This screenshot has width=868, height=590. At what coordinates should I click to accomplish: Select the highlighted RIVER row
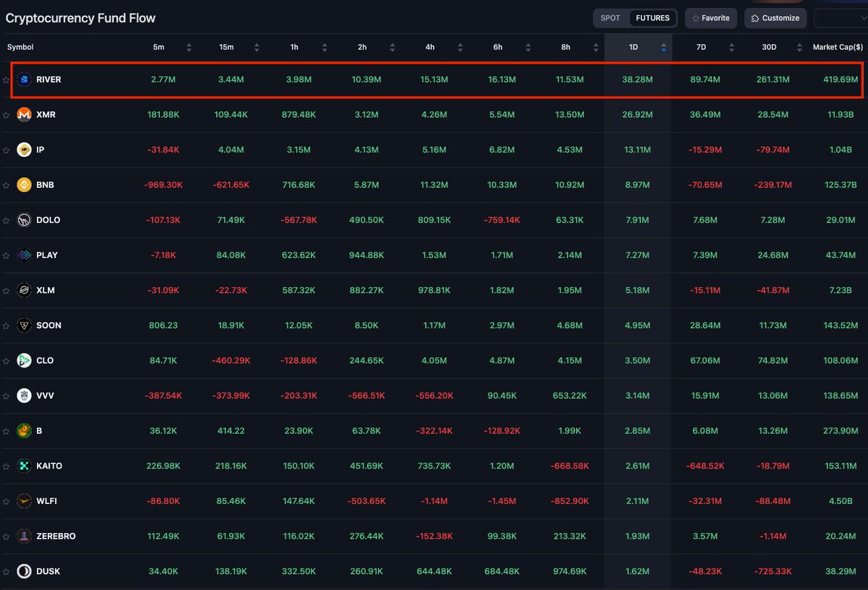tap(434, 79)
